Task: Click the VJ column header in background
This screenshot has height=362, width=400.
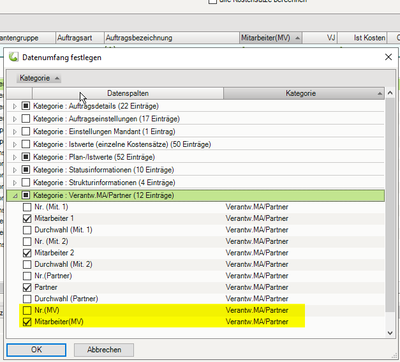Action: [x=320, y=38]
